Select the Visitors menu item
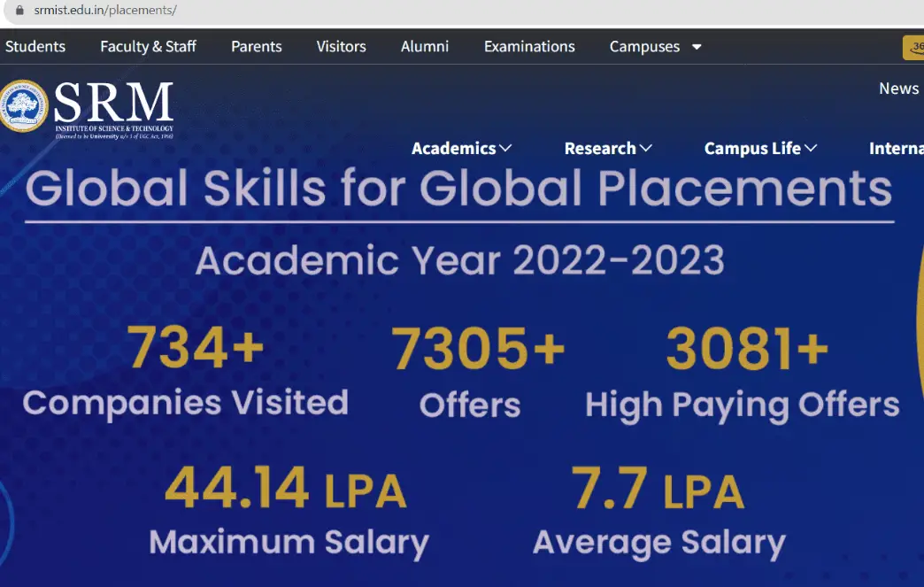 (342, 47)
